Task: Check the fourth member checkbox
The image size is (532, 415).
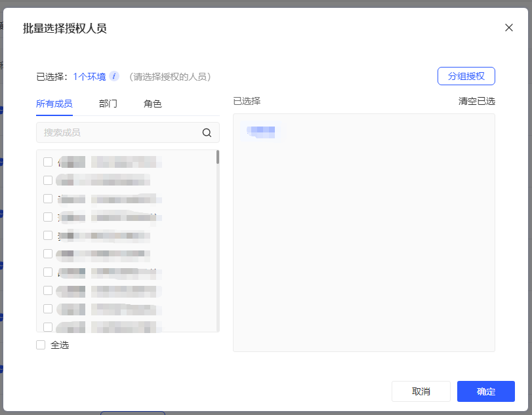Action: [48, 216]
